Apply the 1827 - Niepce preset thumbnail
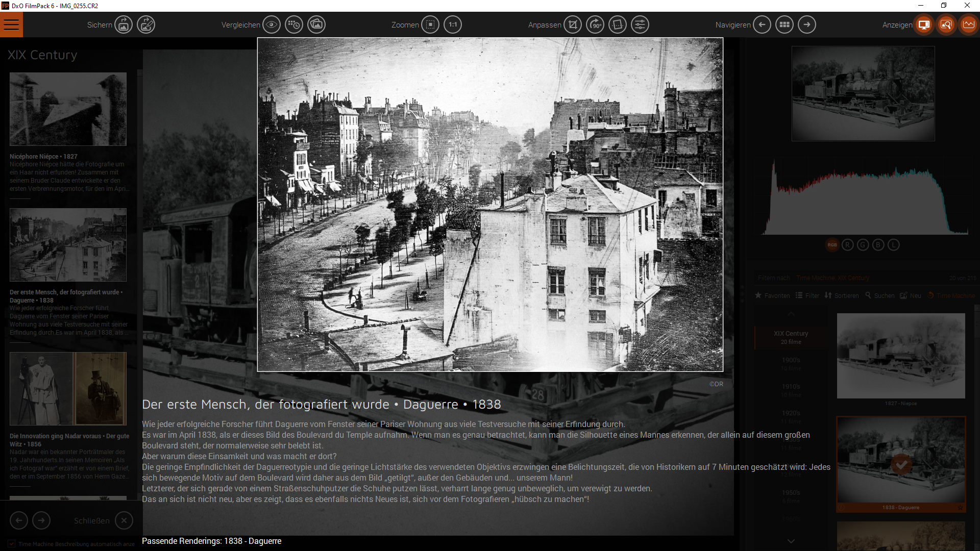Screen dimensions: 980x551 point(901,356)
